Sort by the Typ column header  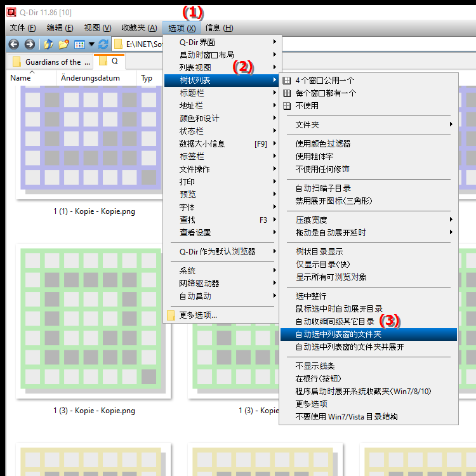click(x=150, y=78)
